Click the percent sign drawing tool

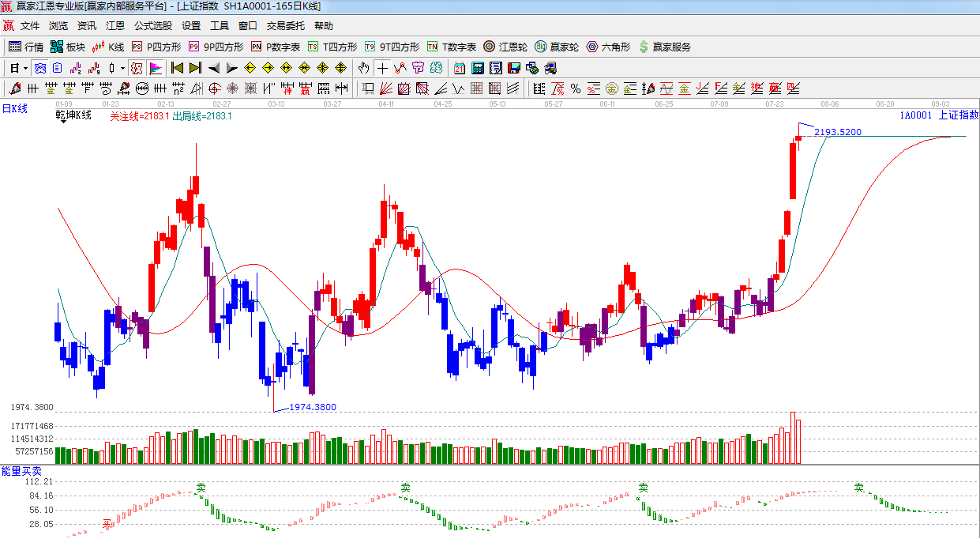(575, 88)
